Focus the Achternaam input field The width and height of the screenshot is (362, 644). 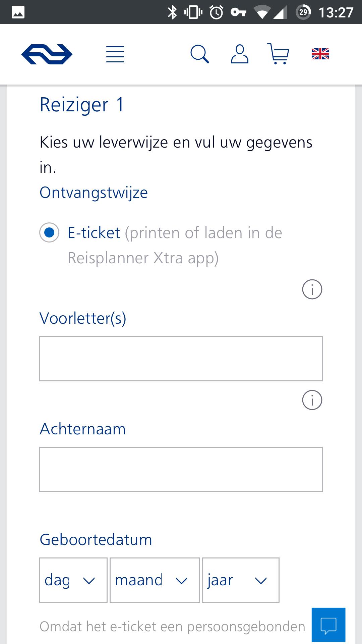(181, 469)
